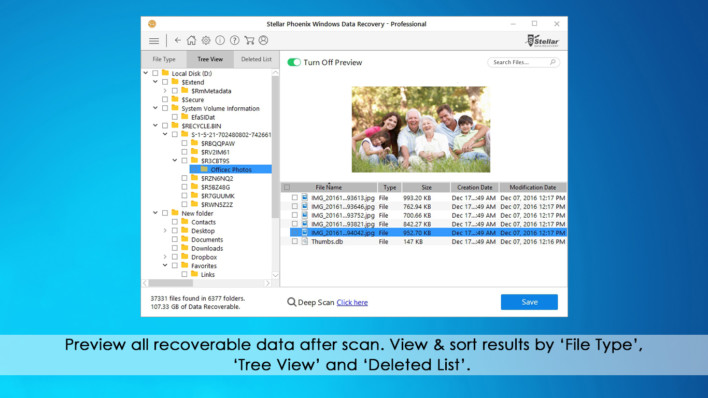
Task: Click the information icon
Action: click(220, 40)
